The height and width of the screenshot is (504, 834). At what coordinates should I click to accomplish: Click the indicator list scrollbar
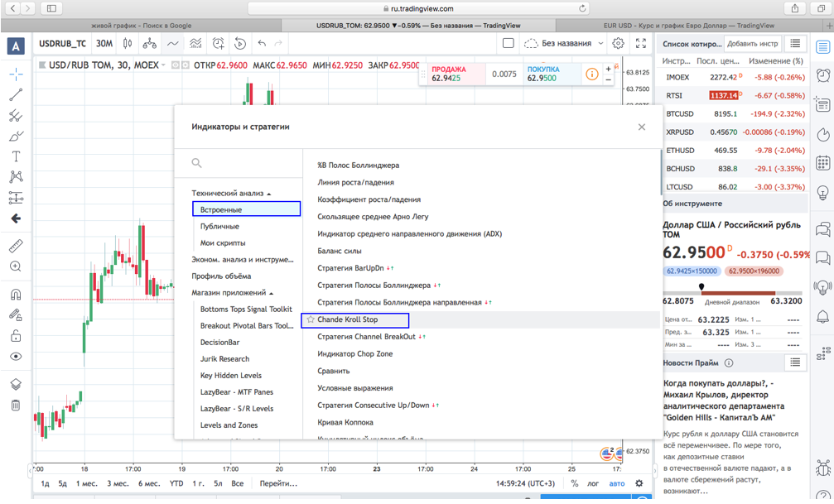coord(661,172)
